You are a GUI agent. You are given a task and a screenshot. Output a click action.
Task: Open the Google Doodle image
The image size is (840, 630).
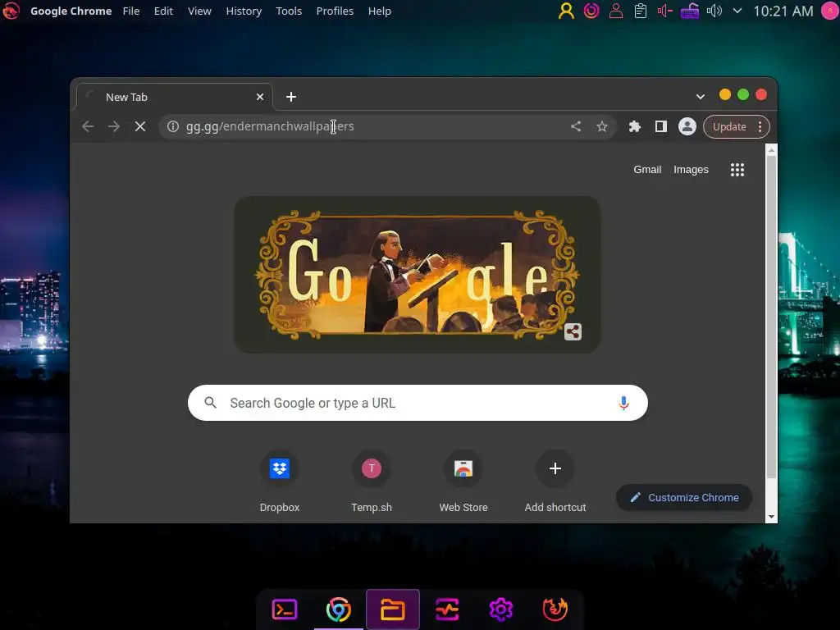point(418,274)
